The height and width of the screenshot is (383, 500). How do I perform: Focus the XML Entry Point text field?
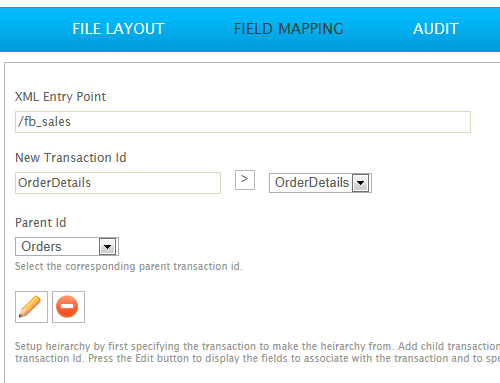(x=243, y=122)
